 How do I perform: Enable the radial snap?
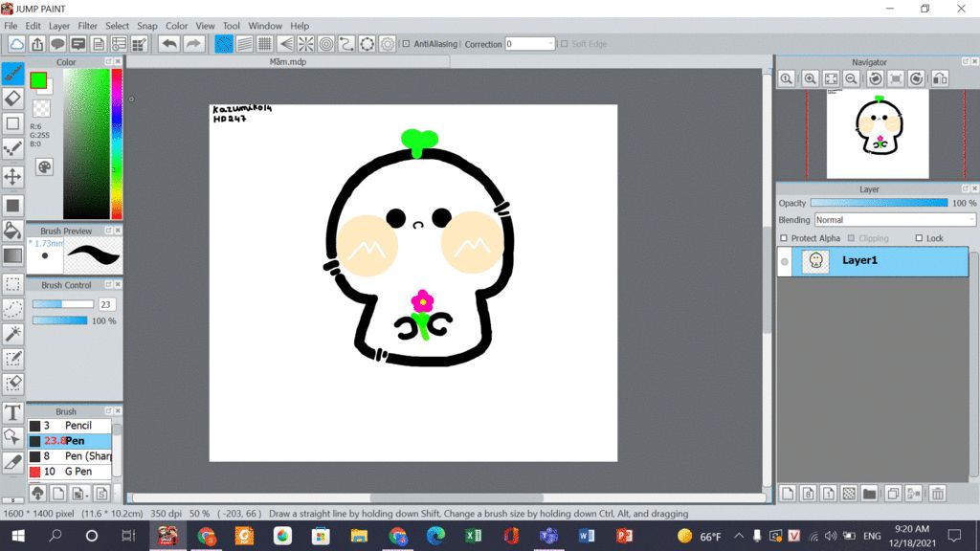coord(305,44)
